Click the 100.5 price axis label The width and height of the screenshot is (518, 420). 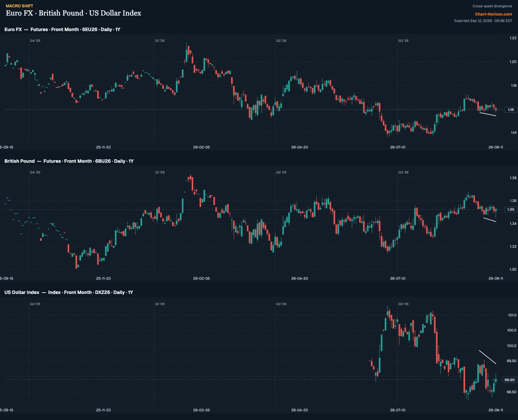[x=512, y=330]
